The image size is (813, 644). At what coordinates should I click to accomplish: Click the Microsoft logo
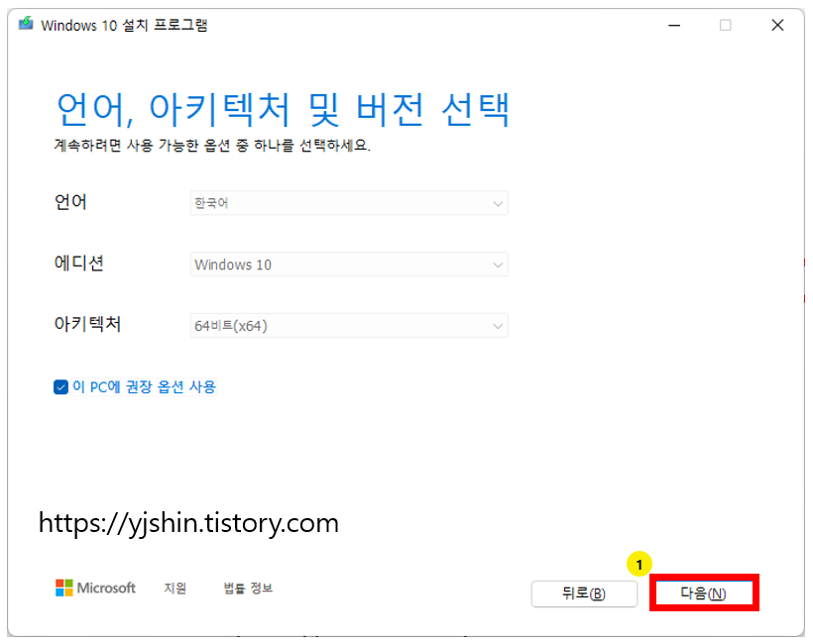click(95, 588)
